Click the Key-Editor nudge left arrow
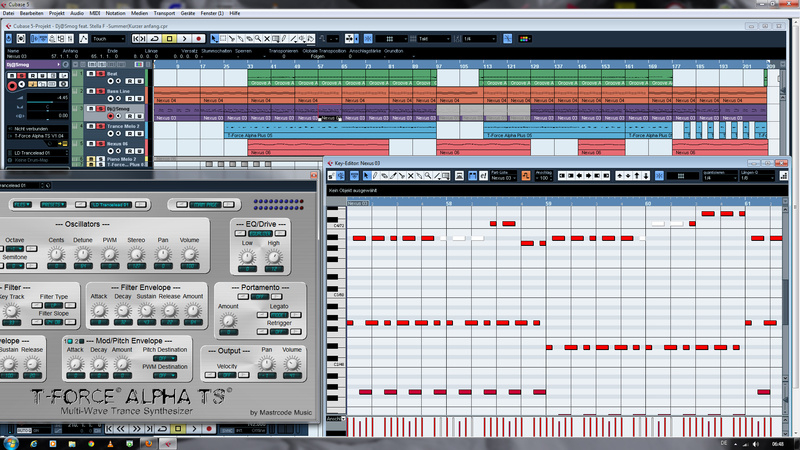This screenshot has height=450, width=800. [x=579, y=176]
